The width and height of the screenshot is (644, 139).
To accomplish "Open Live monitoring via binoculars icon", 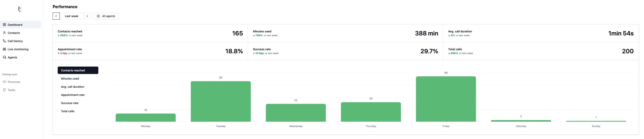I will (4, 49).
